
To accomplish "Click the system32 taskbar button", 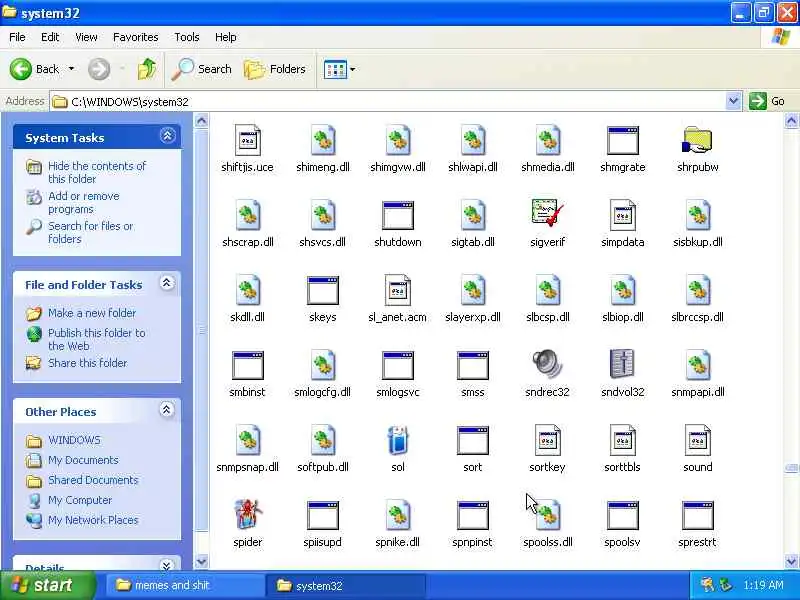I will (x=345, y=585).
